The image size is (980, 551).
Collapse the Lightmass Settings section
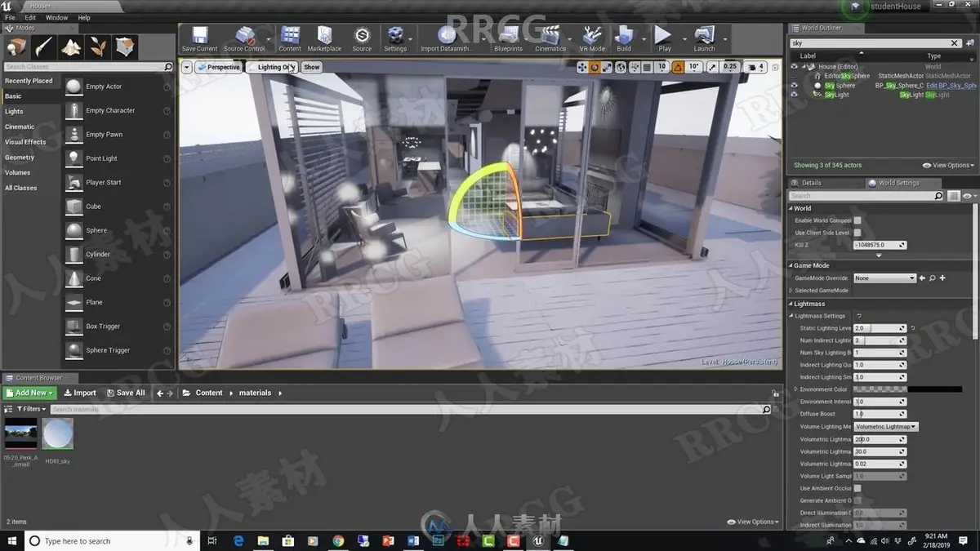(791, 316)
